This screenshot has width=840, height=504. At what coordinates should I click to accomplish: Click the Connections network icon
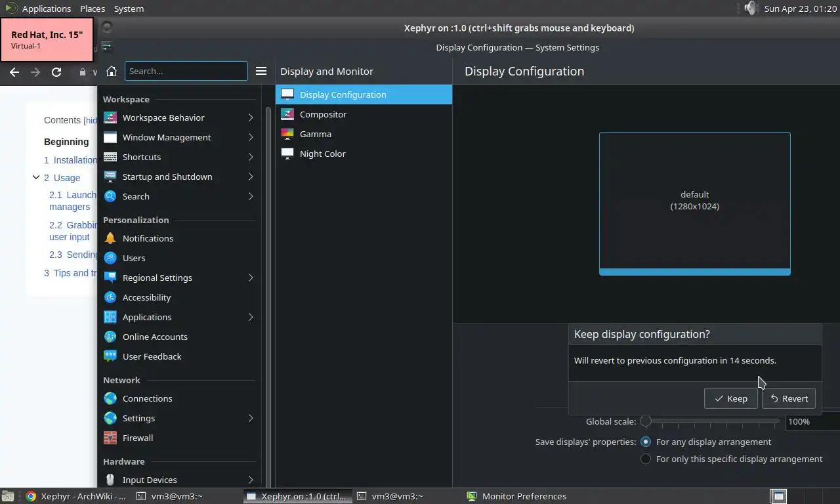(110, 398)
